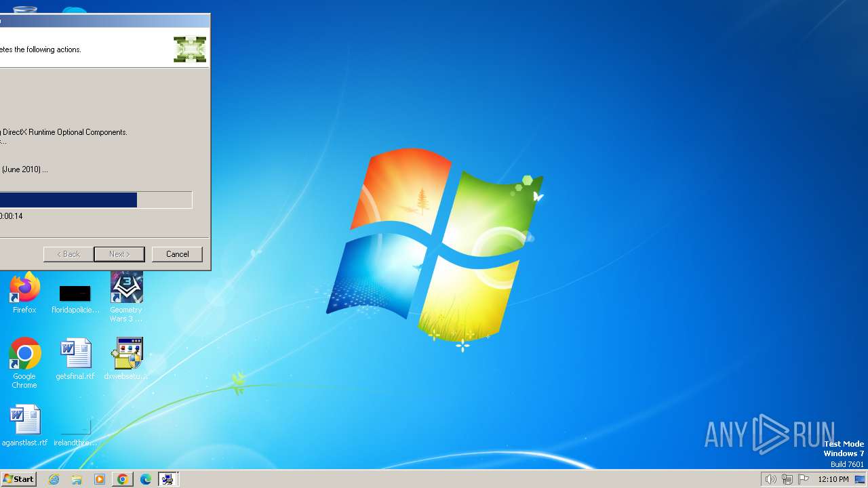The height and width of the screenshot is (488, 868).
Task: Click the DirectX logo in setup header
Action: [x=190, y=49]
